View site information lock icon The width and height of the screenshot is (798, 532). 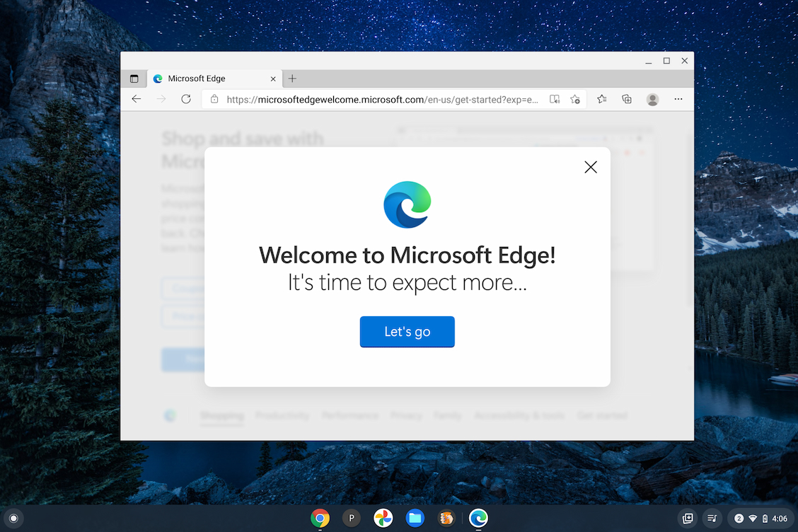[x=214, y=99]
